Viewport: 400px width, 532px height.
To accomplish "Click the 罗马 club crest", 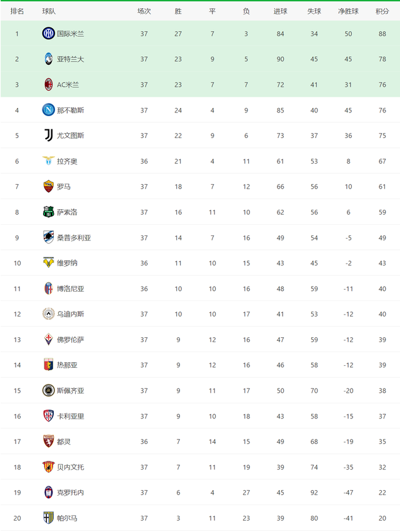I will [49, 186].
